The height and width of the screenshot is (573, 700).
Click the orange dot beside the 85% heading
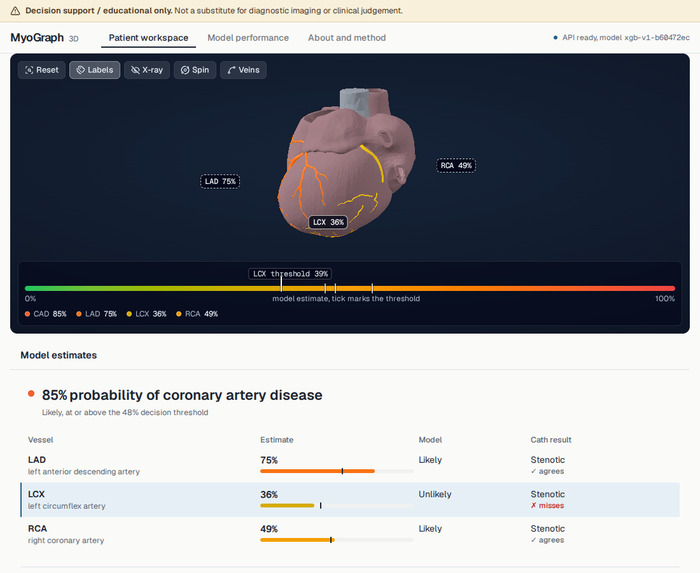pyautogui.click(x=31, y=394)
